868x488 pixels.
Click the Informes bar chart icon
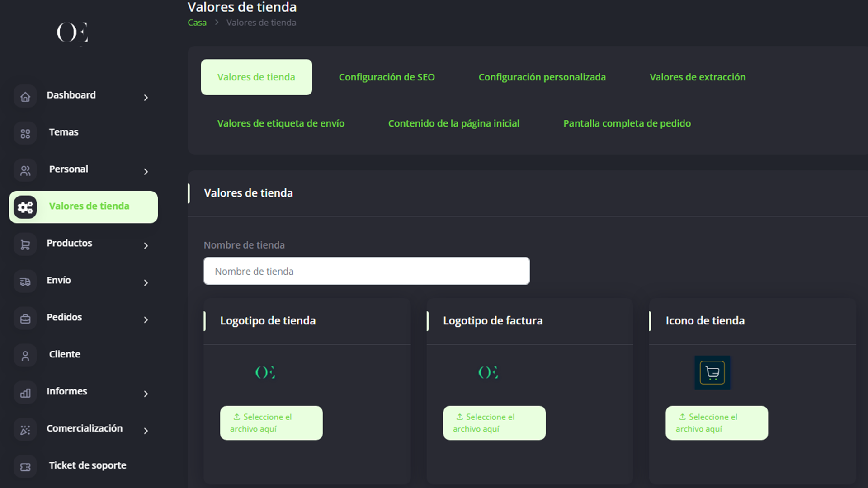coord(25,393)
